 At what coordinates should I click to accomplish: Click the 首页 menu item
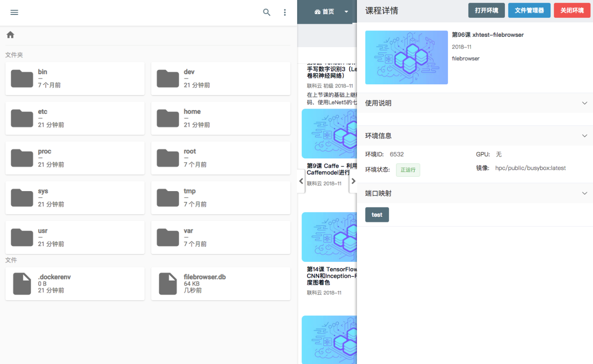[325, 12]
